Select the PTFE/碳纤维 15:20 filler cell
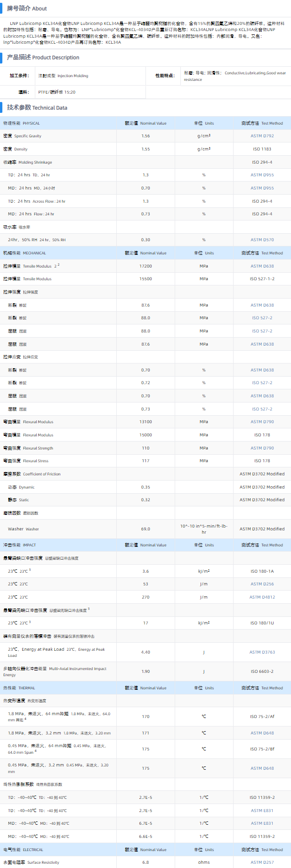Viewport: 291px width, 868px height. coord(57,92)
